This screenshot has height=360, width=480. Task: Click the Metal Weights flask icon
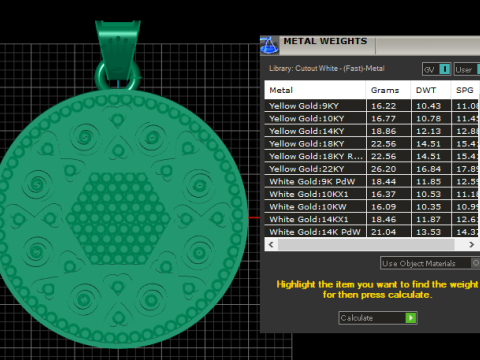click(269, 45)
